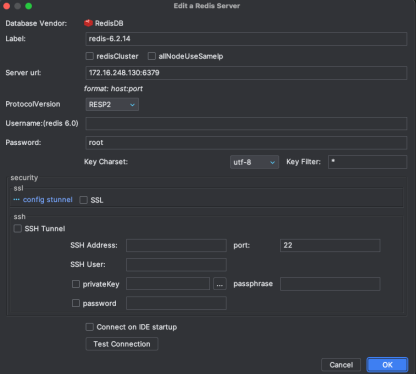Focus the passphrase input field

pos(330,284)
